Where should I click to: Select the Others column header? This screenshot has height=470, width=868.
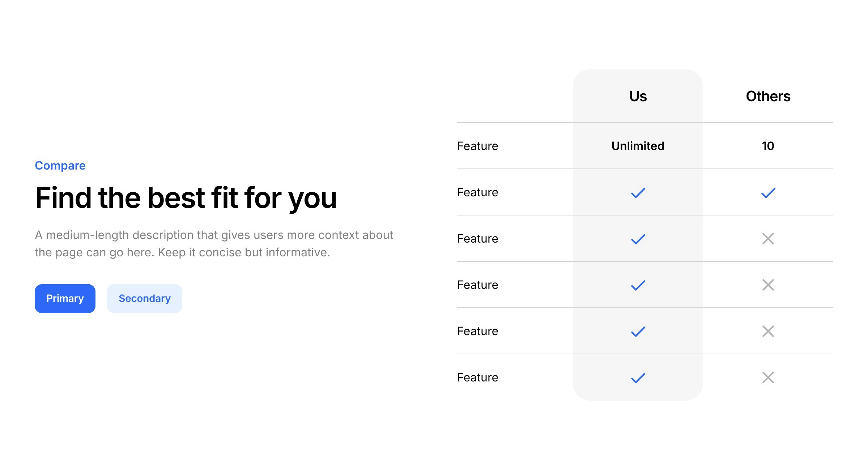tap(768, 96)
